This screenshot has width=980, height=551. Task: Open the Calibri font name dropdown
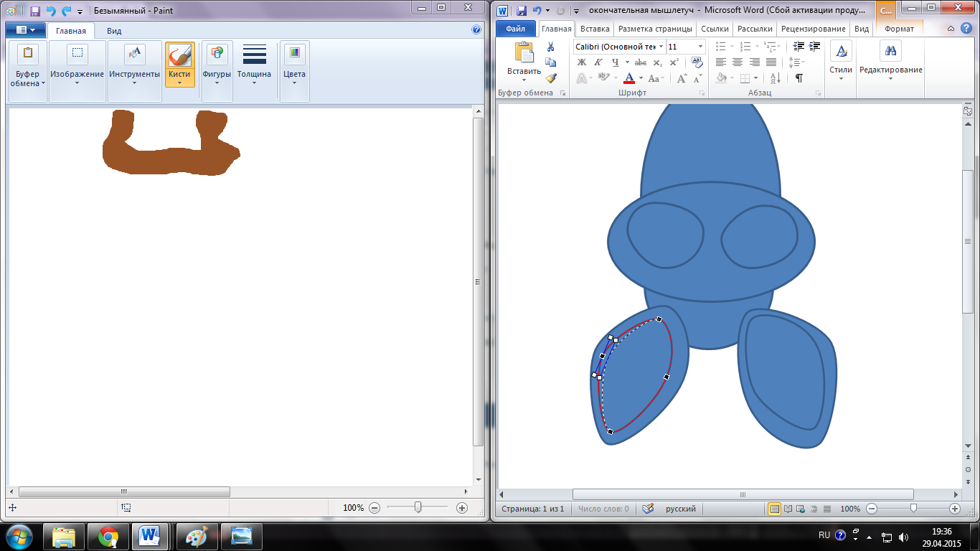point(661,47)
